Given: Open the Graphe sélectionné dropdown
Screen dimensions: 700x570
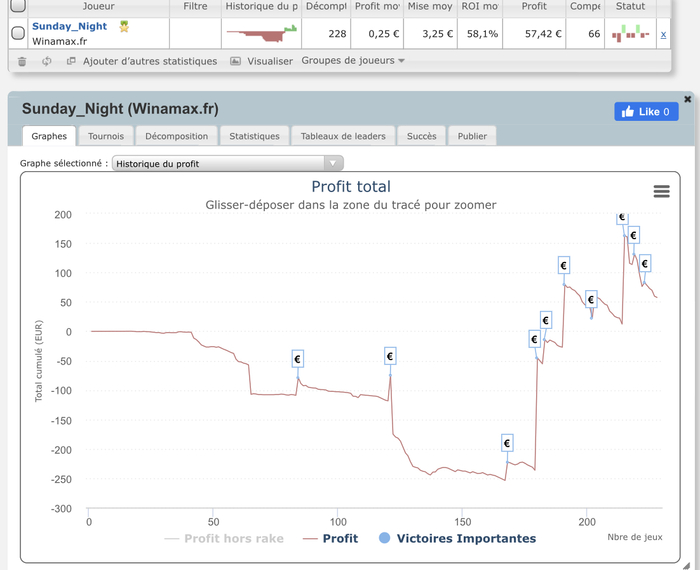Looking at the screenshot, I should 228,163.
